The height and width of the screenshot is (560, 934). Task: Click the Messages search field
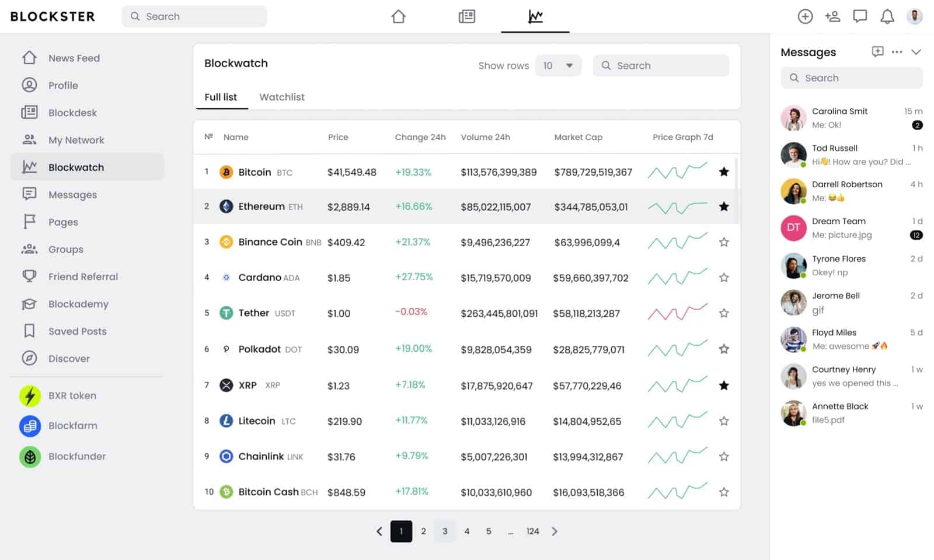852,78
